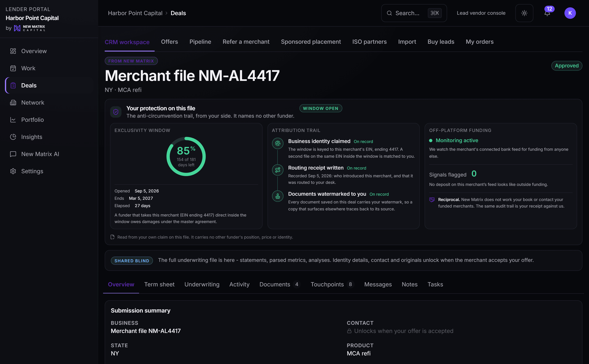Select the Tasks tab
Viewport: 589px width, 364px height.
435,284
